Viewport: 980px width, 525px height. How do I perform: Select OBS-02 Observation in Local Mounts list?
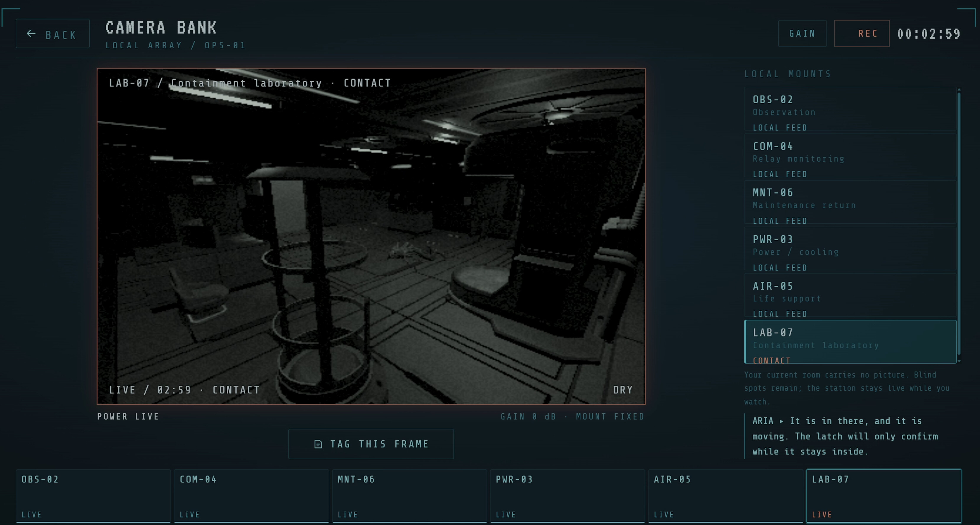[850, 109]
